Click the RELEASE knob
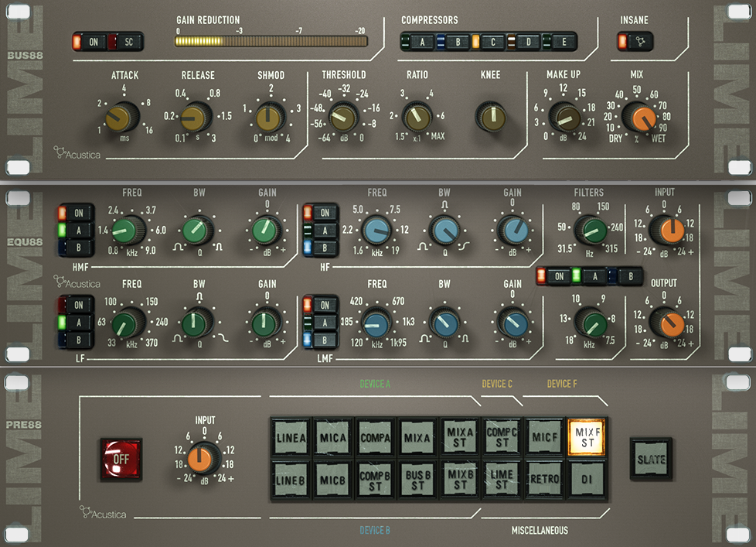 (x=196, y=117)
